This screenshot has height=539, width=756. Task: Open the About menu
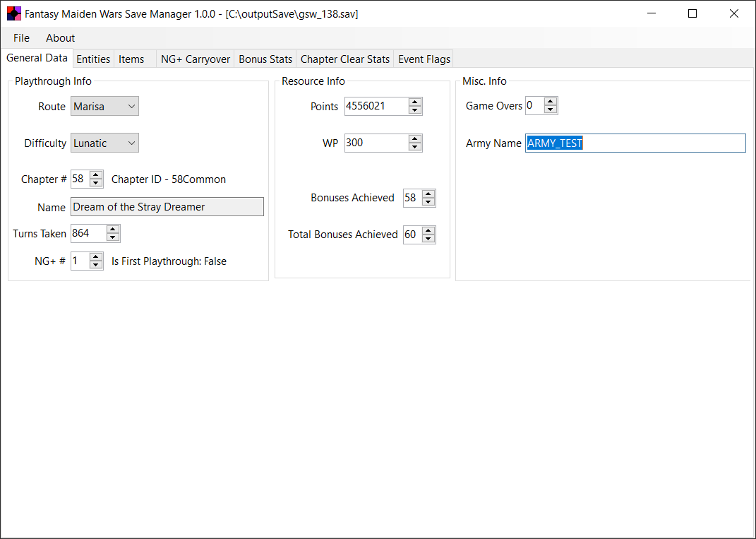pos(60,37)
